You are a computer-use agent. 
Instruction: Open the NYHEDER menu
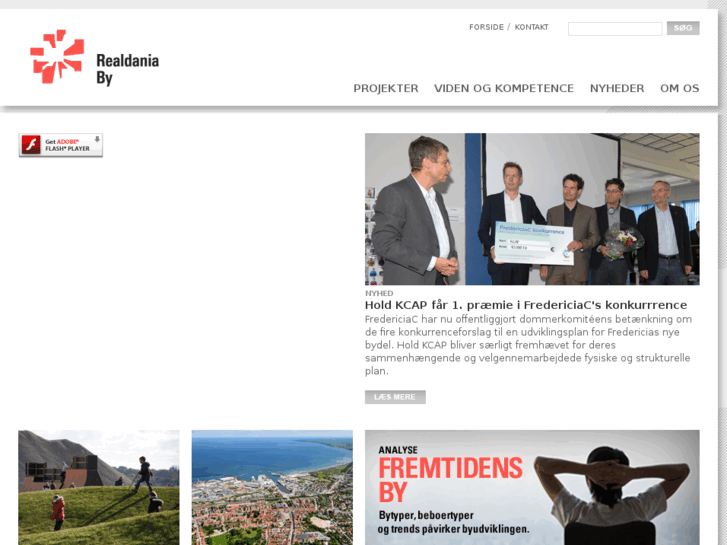pyautogui.click(x=617, y=88)
